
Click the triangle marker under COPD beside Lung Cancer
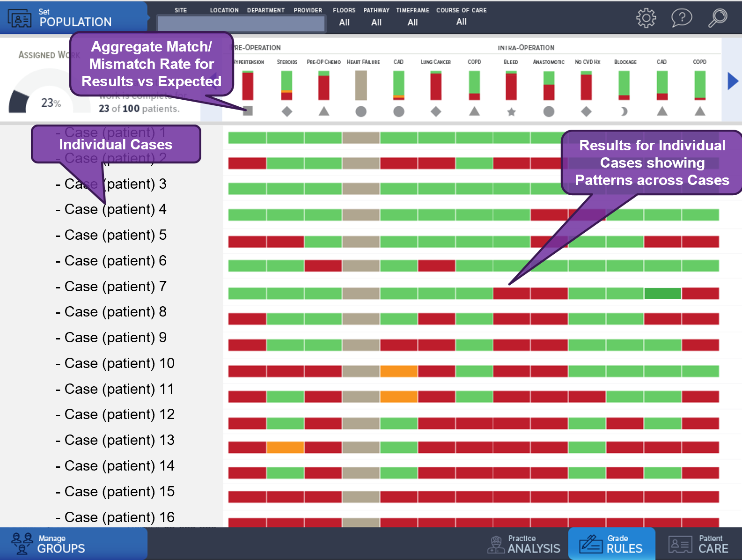coord(474,111)
